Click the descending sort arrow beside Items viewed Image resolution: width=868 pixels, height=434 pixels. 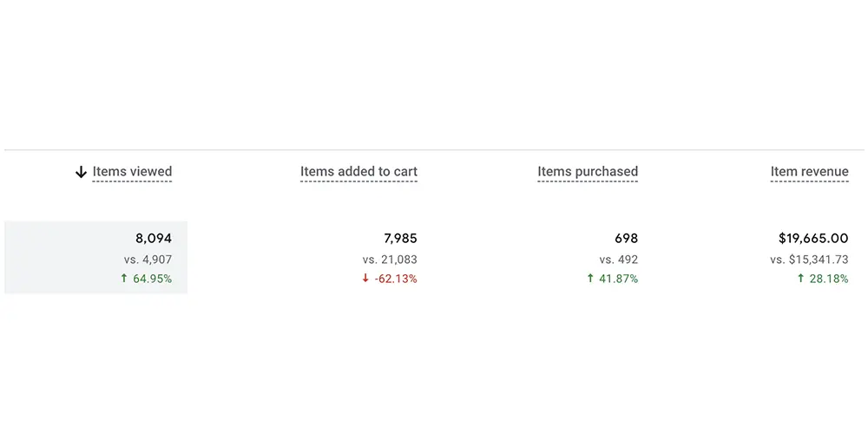pyautogui.click(x=81, y=173)
